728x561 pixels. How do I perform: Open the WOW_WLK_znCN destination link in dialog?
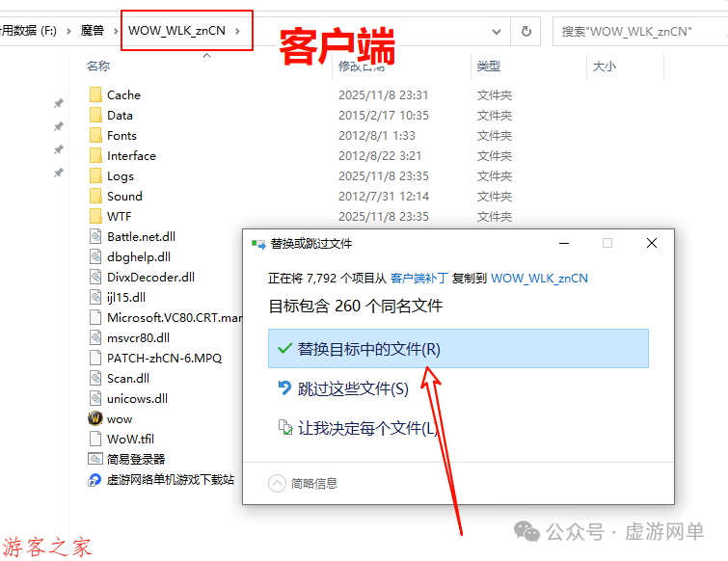click(x=539, y=278)
